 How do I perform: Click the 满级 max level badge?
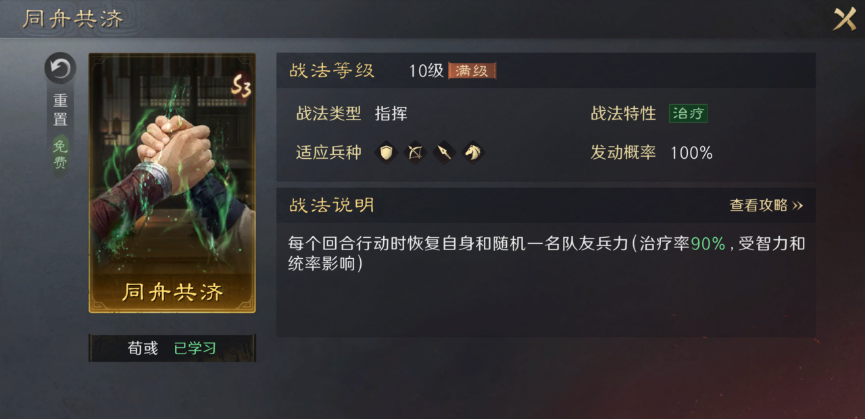click(472, 71)
